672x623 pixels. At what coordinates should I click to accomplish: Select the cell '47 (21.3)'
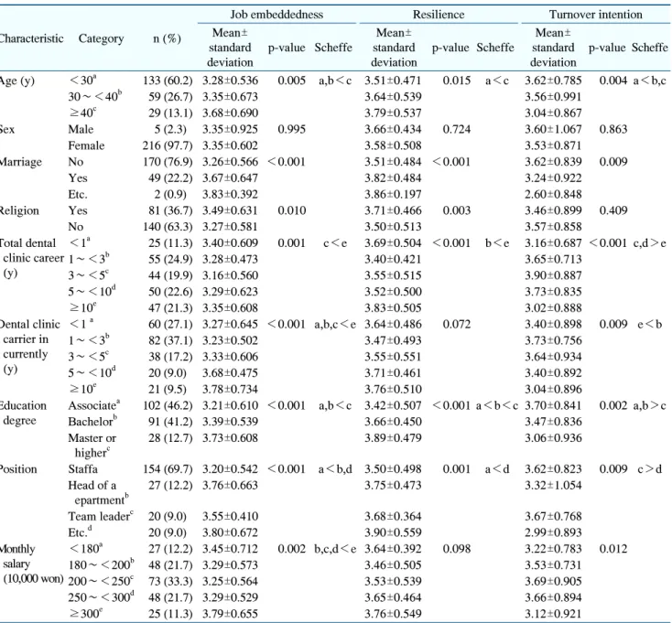(x=170, y=308)
